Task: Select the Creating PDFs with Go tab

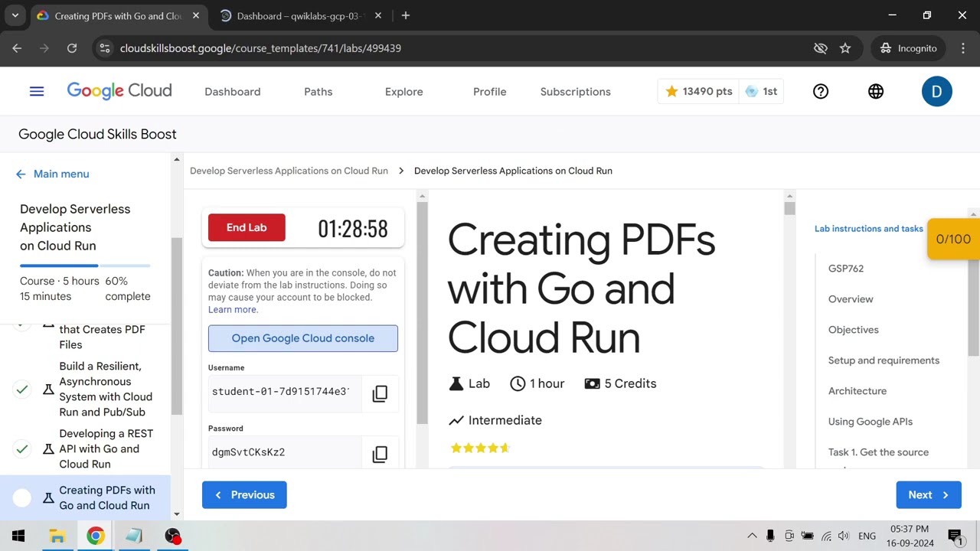Action: coord(117,15)
